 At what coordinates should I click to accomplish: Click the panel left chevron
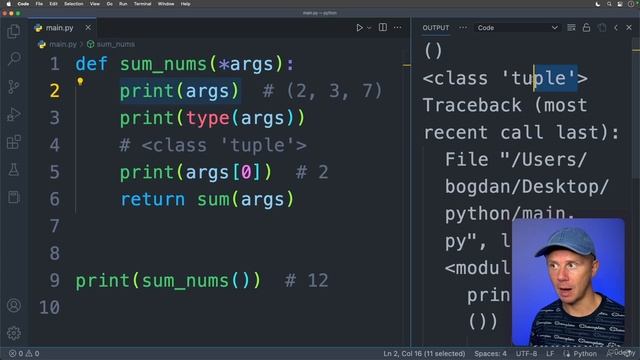click(x=616, y=28)
